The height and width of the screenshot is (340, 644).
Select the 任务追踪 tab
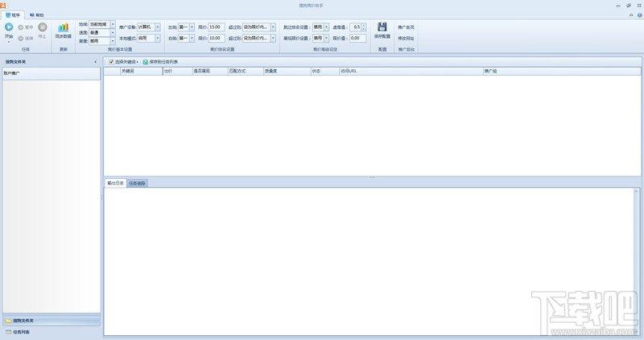coord(137,184)
